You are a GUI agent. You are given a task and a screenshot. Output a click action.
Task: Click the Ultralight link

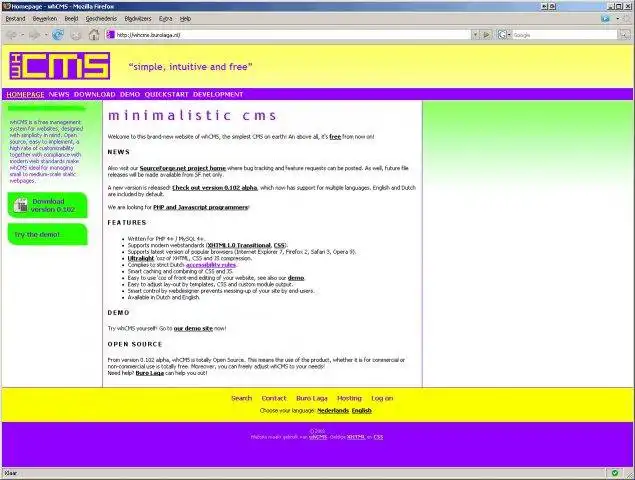(x=141, y=258)
